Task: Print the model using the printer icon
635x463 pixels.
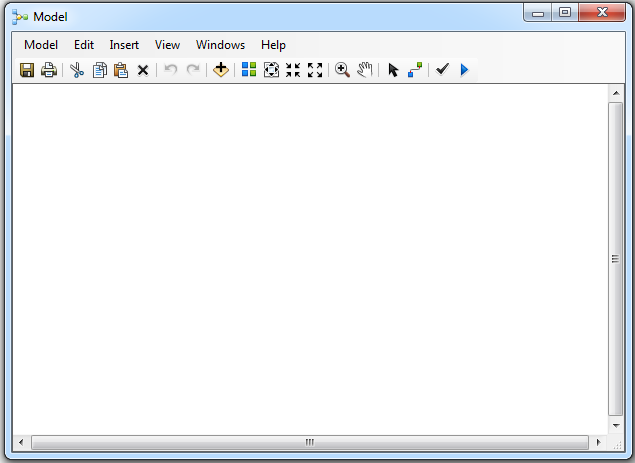Action: [49, 70]
